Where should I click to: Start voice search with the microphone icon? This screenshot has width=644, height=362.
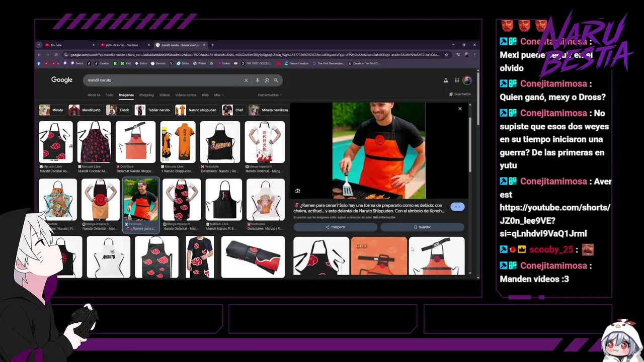(258, 80)
